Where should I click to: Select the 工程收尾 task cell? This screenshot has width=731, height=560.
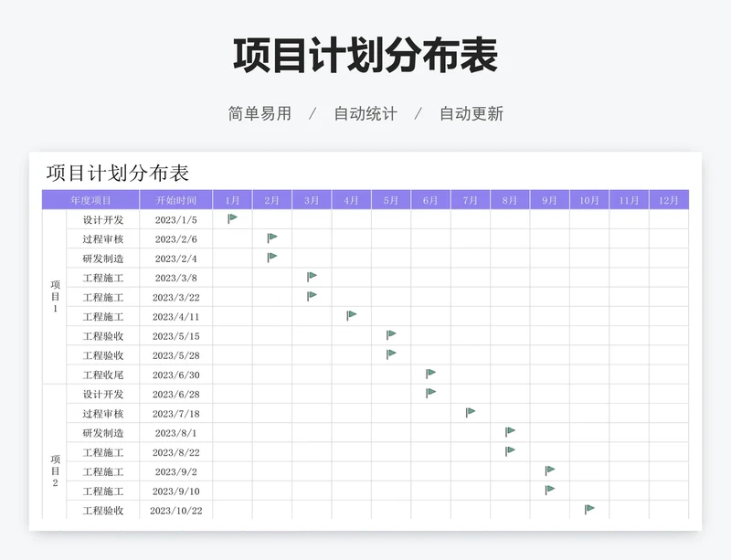[103, 375]
